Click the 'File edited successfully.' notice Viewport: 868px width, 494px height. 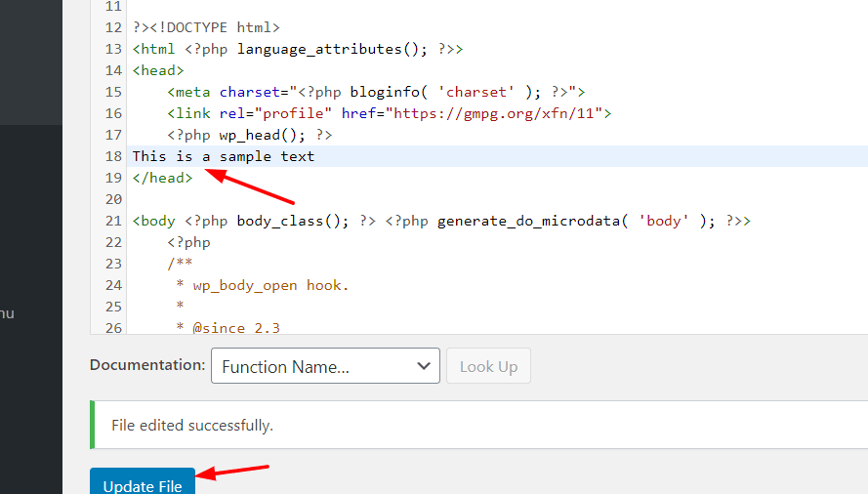pyautogui.click(x=192, y=426)
